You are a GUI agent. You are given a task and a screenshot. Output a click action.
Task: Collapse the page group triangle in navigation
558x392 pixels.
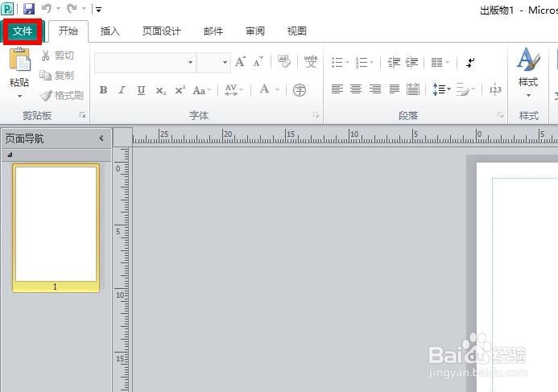(x=10, y=155)
